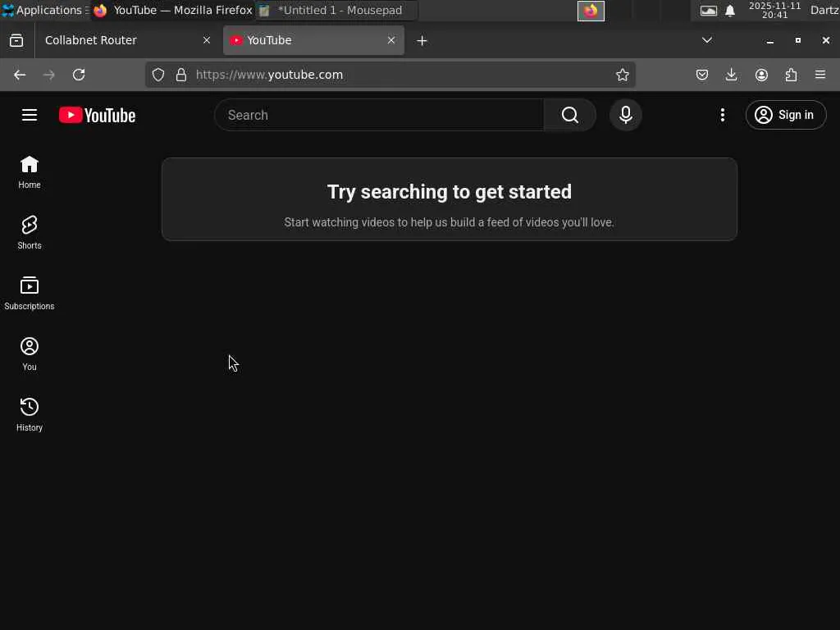Open the You section in sidebar
Screen dimensions: 840x630
click(x=30, y=354)
